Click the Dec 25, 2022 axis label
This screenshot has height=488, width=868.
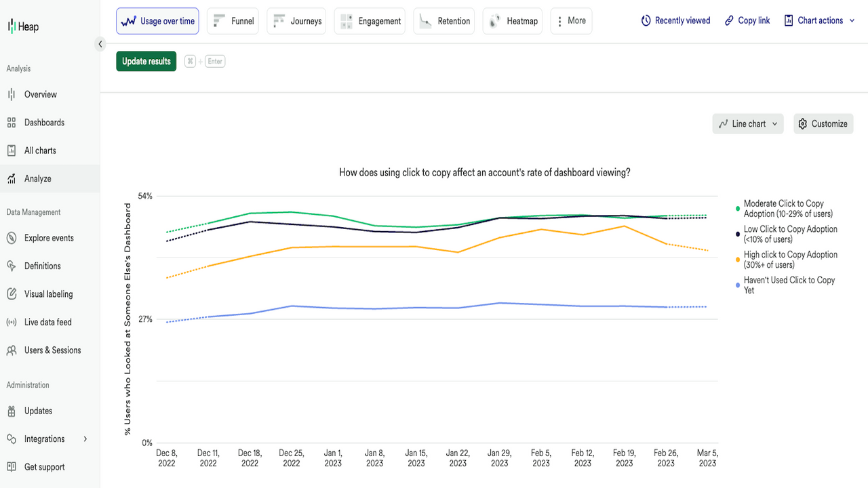click(292, 458)
